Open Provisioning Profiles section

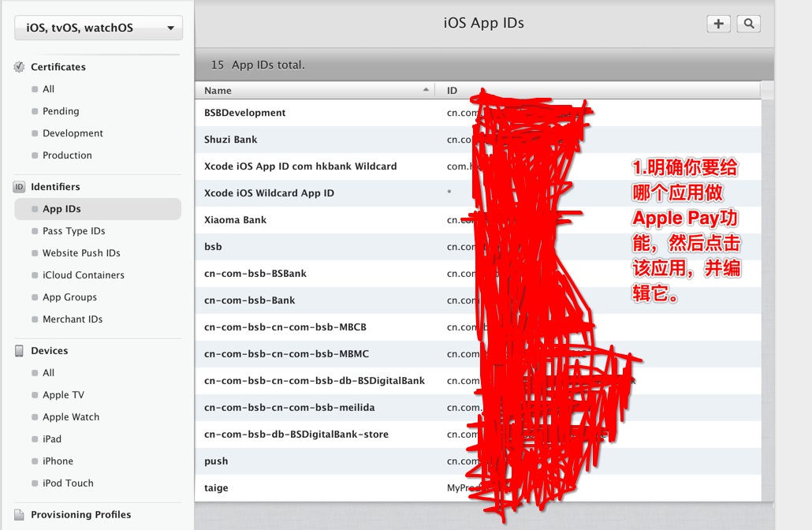80,514
